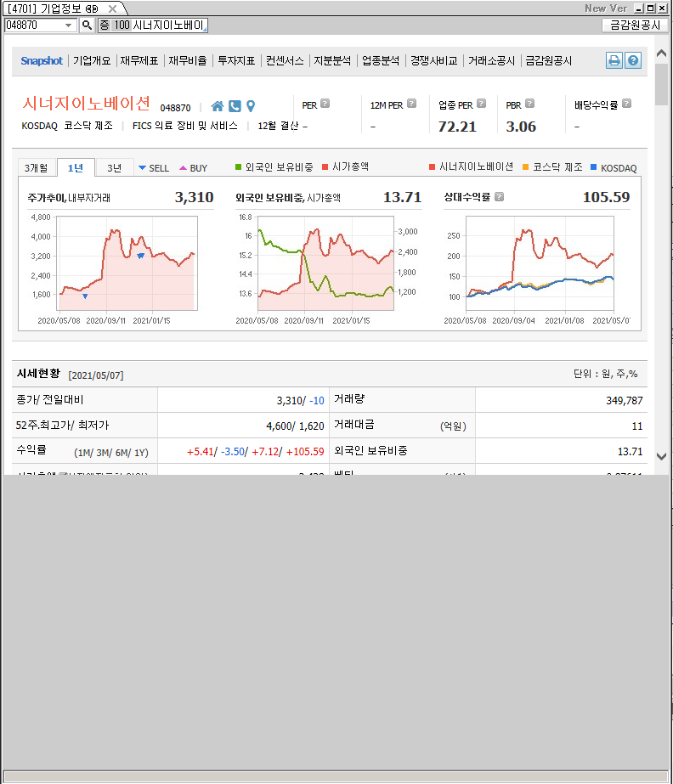Viewport: 673px width, 784px height.
Task: Switch chart period to 3년
Action: click(x=114, y=167)
